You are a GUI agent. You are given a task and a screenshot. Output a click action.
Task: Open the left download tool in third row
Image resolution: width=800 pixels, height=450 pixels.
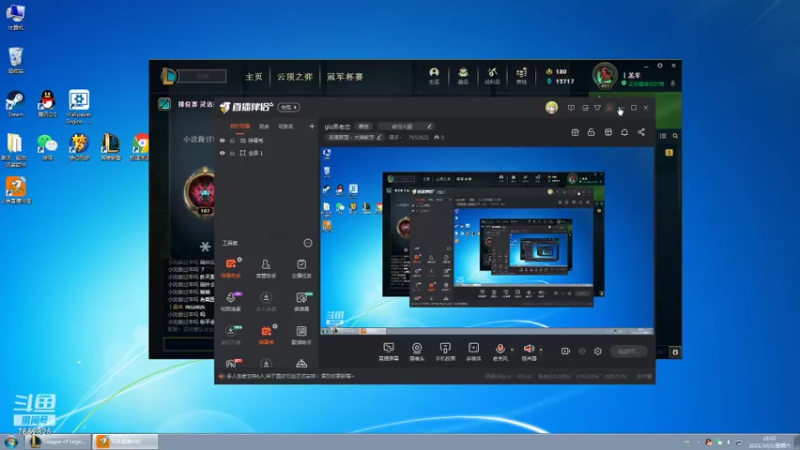pos(231,335)
